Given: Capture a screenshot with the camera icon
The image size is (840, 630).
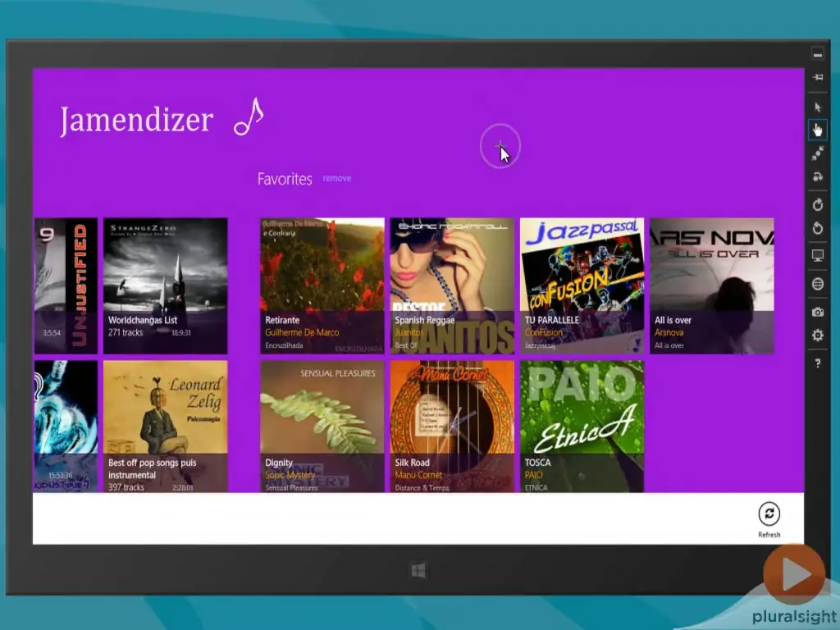Looking at the screenshot, I should pos(818,312).
